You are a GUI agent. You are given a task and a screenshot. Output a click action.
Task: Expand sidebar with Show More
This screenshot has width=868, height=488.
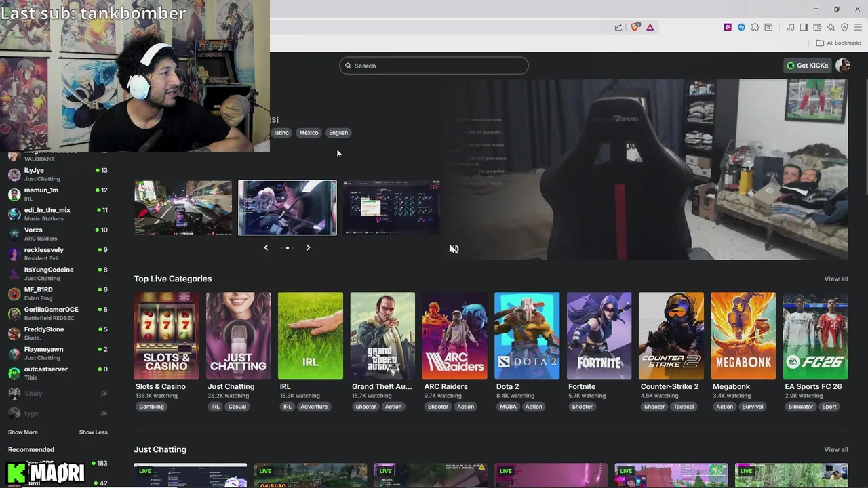click(x=23, y=432)
